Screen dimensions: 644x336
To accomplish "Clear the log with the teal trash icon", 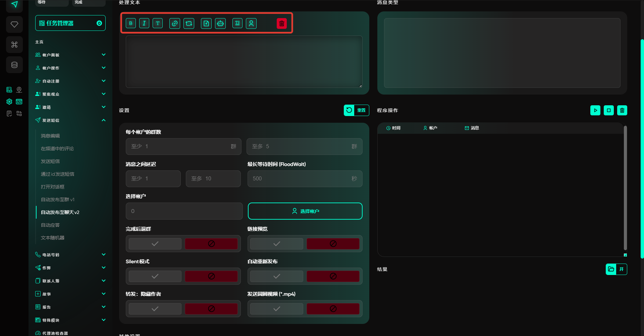I will [622, 110].
